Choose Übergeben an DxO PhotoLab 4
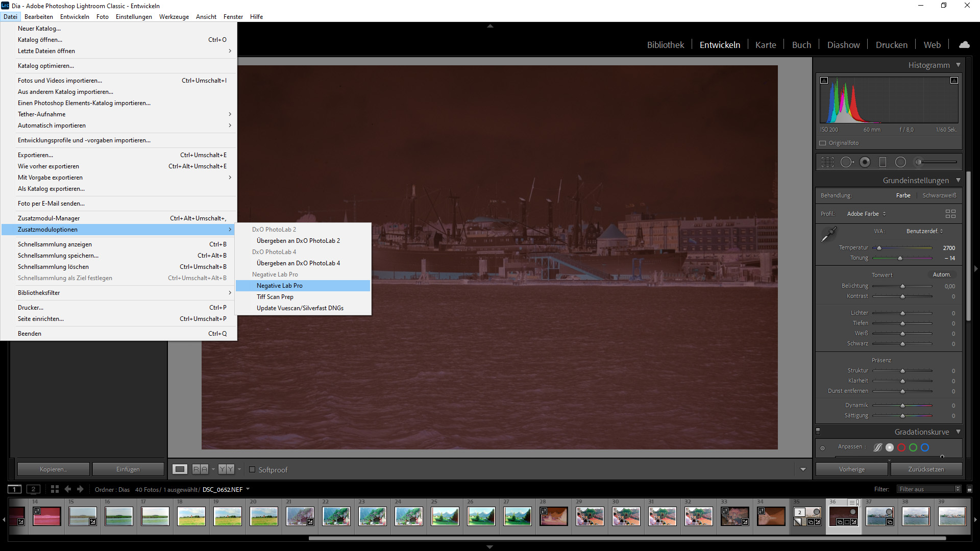The image size is (980, 551). [303, 263]
